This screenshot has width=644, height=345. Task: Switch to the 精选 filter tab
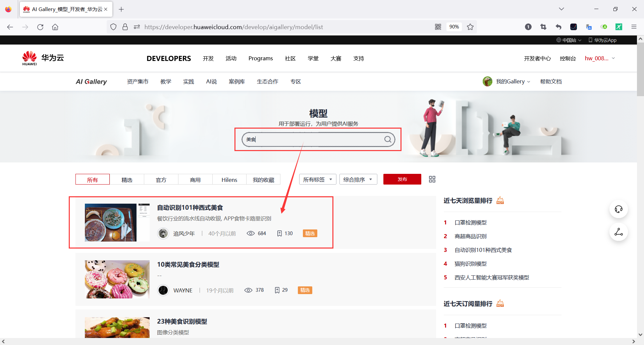point(127,179)
